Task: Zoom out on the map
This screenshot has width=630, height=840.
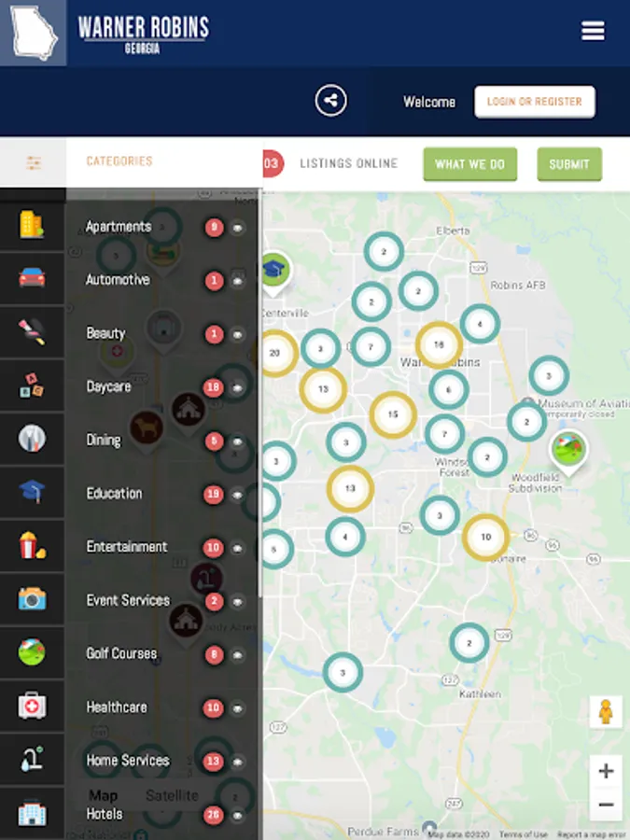Action: point(606,805)
